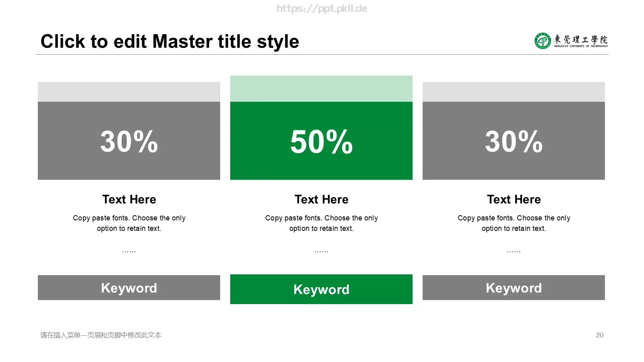Click the Chinese footer text placeholder
Viewport: 644px width, 362px height.
tap(101, 335)
